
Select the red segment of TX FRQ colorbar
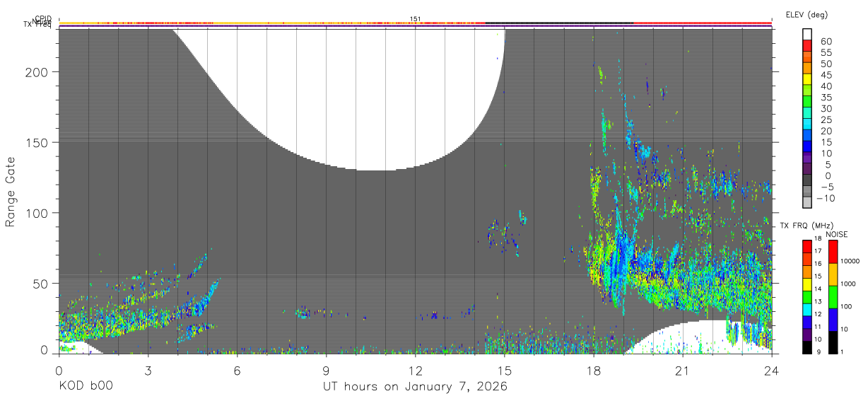click(x=807, y=247)
